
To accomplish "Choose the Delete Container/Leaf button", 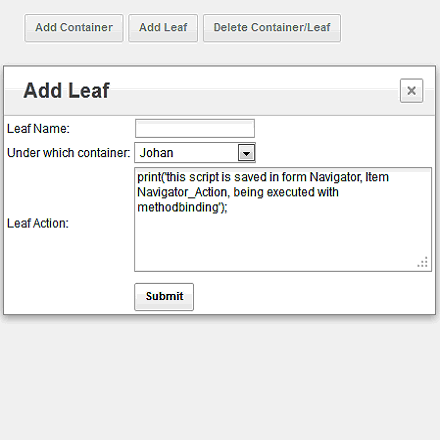I will point(272,28).
